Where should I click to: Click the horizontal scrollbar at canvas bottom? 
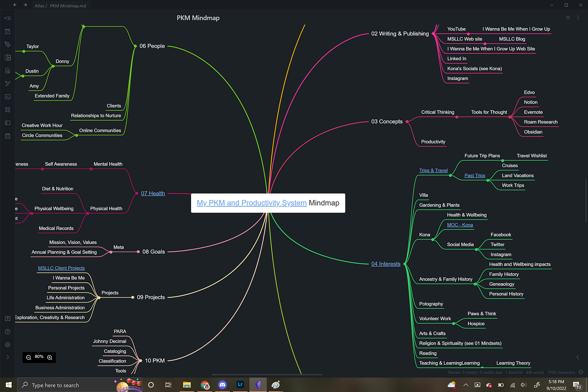267,374
